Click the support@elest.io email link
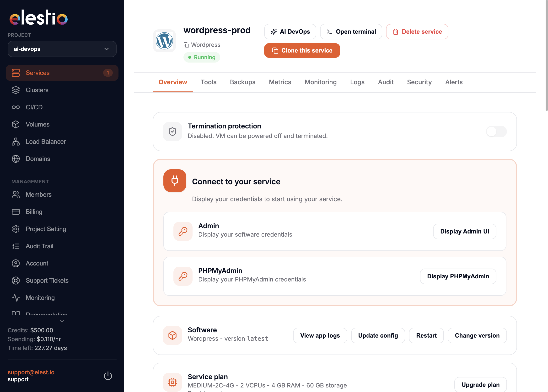Viewport: 548px width, 392px height. [x=31, y=372]
